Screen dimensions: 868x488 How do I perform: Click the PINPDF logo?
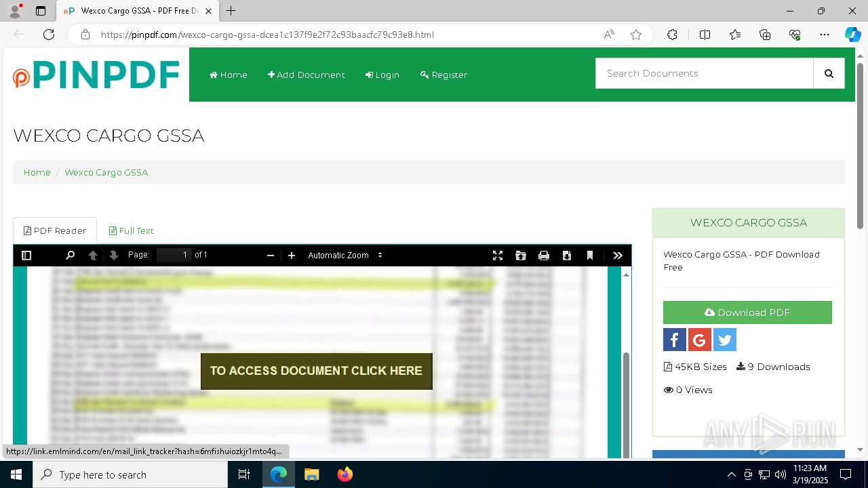(96, 75)
